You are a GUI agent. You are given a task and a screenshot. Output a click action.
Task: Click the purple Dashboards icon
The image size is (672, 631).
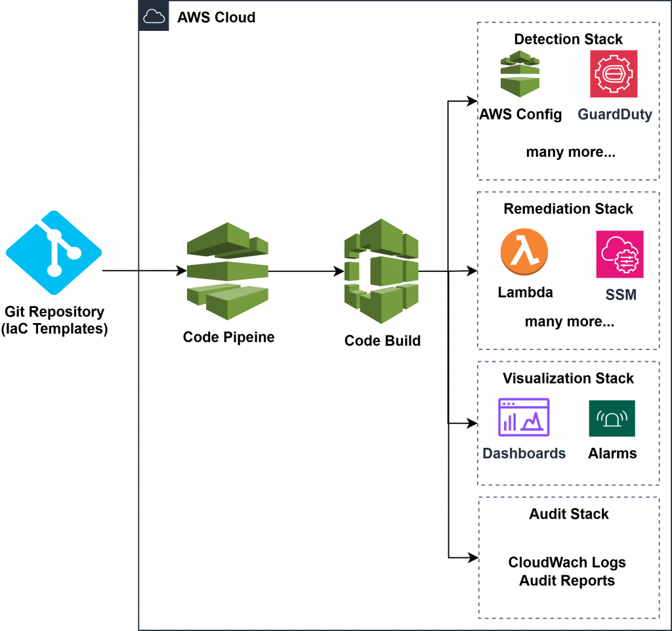tap(524, 417)
